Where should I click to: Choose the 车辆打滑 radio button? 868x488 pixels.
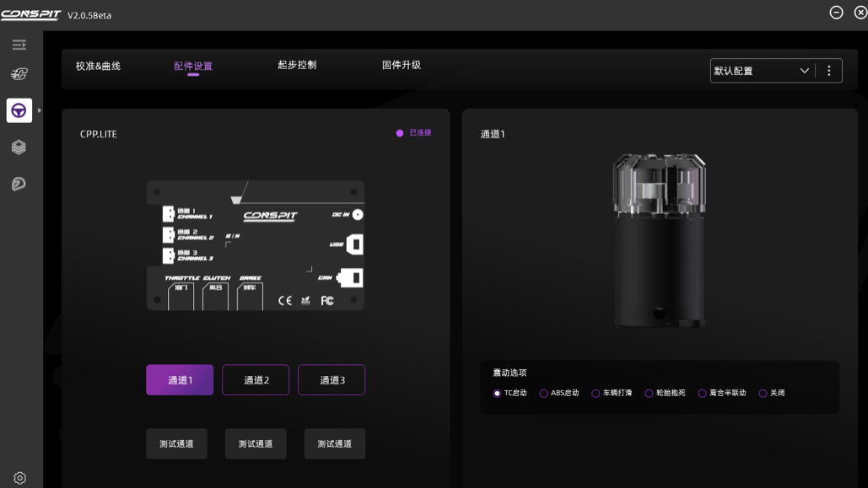[596, 394]
